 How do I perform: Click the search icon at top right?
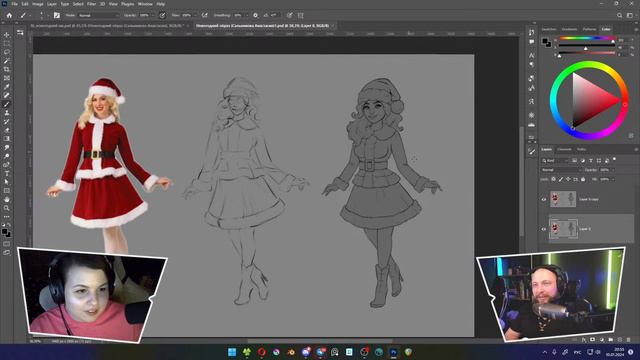[620, 15]
